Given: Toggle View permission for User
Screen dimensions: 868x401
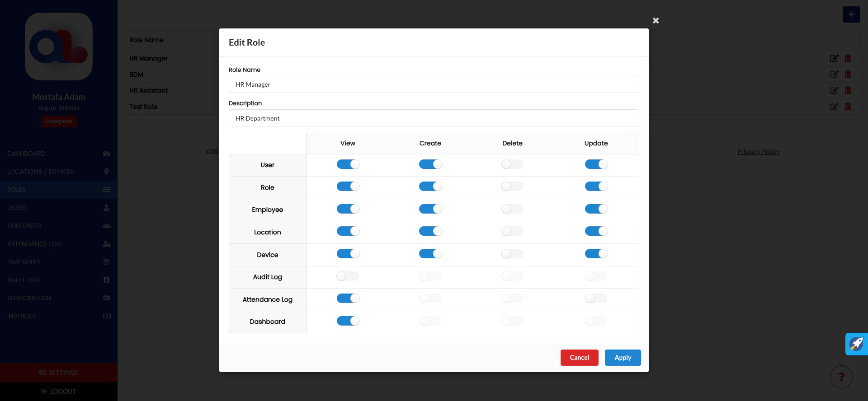Looking at the screenshot, I should [x=348, y=164].
